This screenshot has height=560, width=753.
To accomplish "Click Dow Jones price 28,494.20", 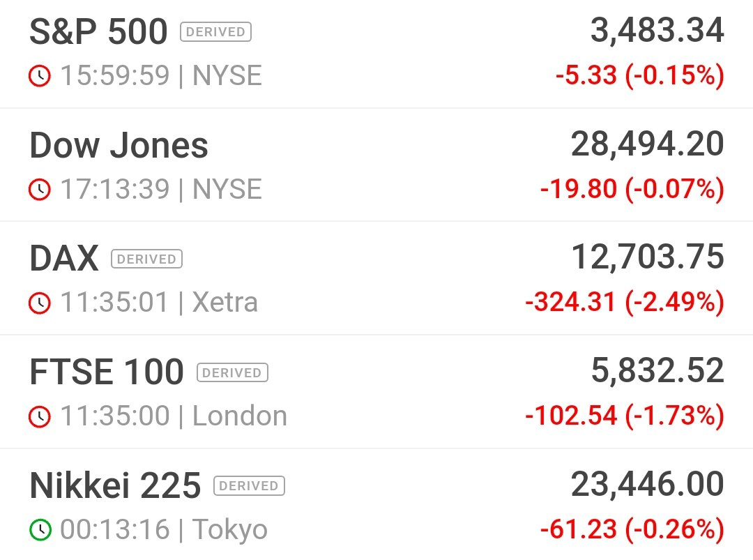I will [647, 144].
